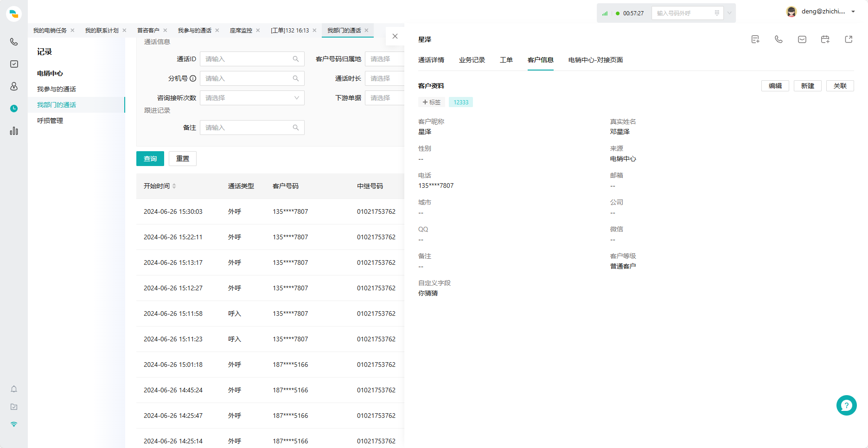This screenshot has width=868, height=448.
Task: Click the open-in-new-window share icon
Action: 849,39
